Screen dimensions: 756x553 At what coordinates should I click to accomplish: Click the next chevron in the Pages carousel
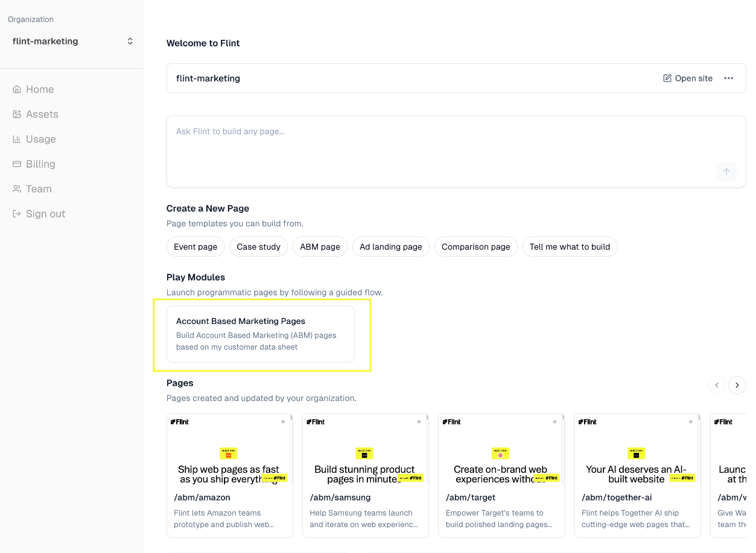click(x=737, y=385)
